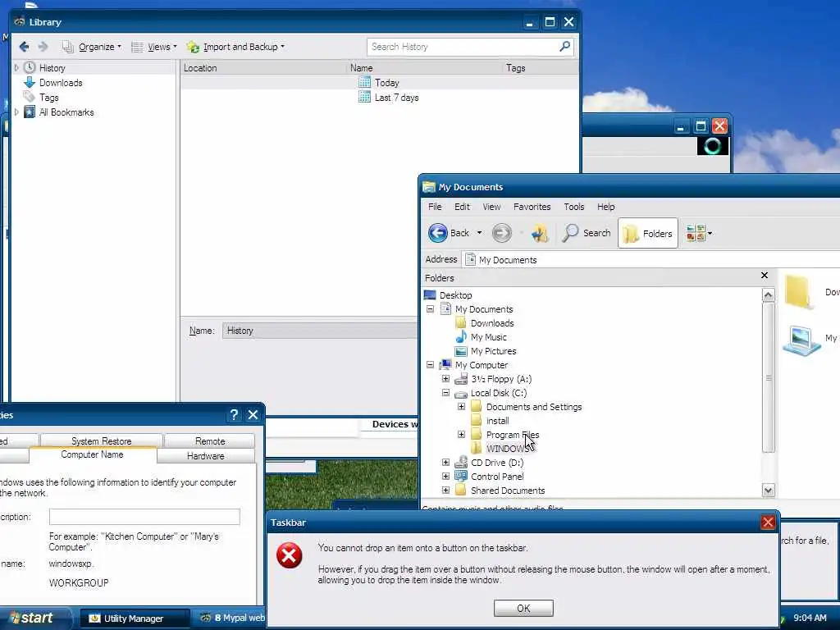Collapse the My Computer node
840x630 pixels.
click(x=430, y=365)
